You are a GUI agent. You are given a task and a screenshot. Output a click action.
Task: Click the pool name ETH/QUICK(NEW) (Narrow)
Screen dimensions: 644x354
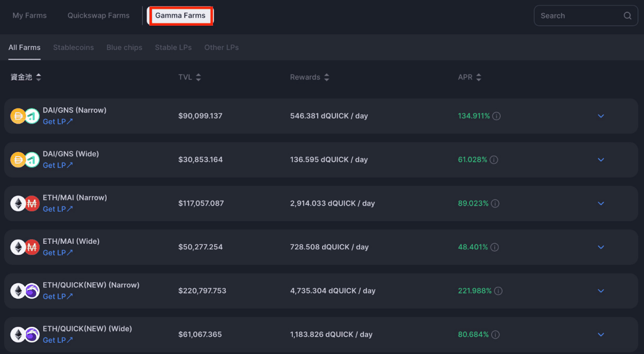click(x=91, y=285)
